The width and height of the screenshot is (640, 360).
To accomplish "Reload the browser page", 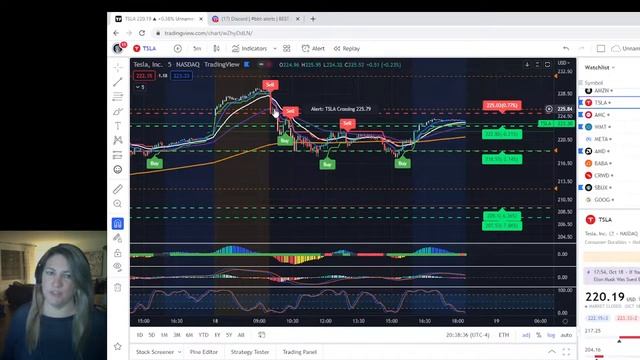I will click(x=142, y=33).
